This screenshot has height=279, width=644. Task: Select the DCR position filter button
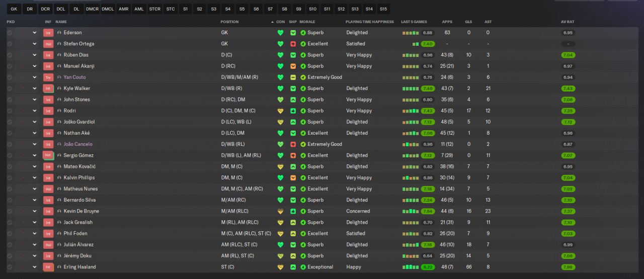click(46, 9)
